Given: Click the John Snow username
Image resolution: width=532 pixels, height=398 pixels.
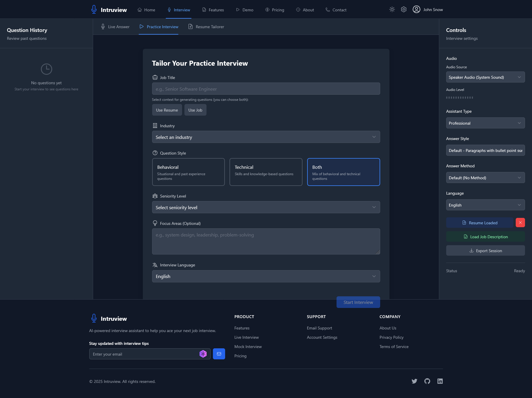Looking at the screenshot, I should click(x=433, y=10).
